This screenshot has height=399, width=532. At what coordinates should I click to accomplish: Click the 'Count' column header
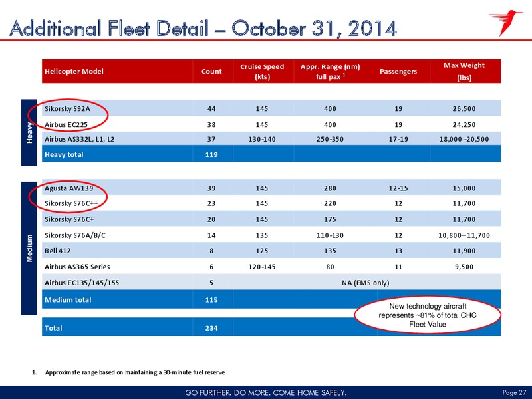point(211,72)
